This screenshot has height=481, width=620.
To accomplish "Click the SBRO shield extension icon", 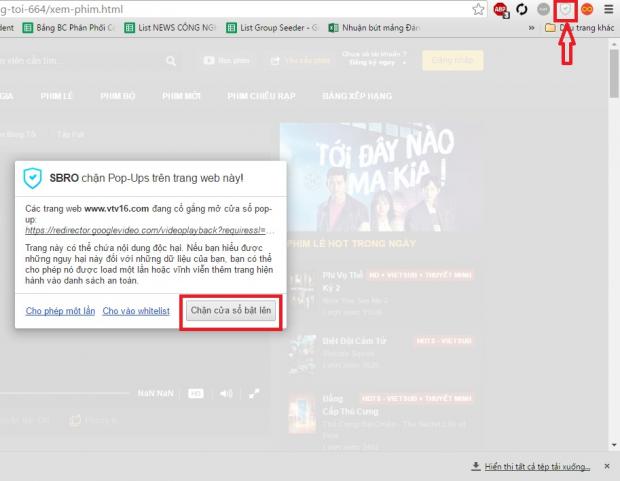I will (x=566, y=9).
